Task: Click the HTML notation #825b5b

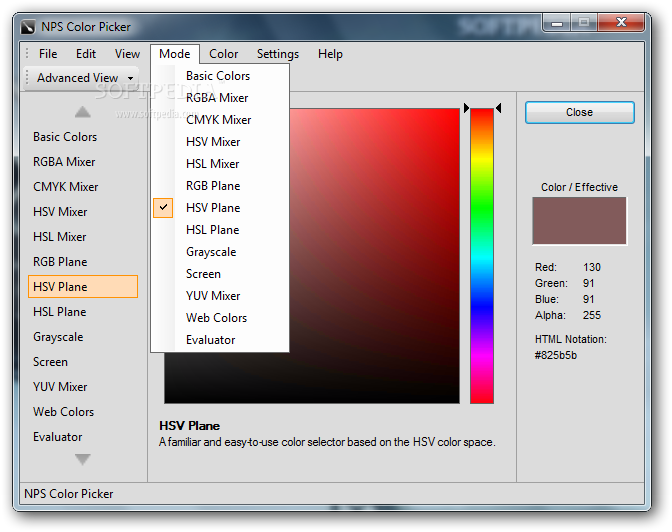Action: click(556, 355)
